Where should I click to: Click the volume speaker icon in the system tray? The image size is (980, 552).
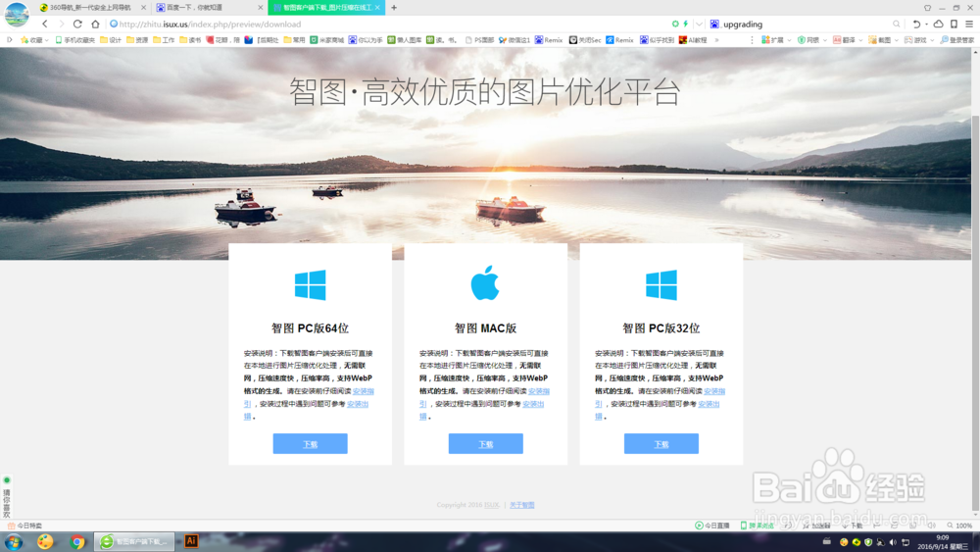click(x=893, y=542)
